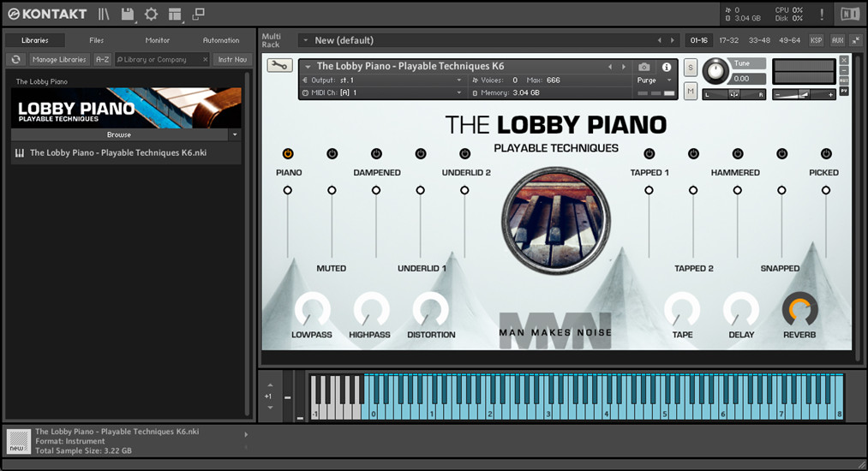The height and width of the screenshot is (471, 868).
Task: Click the NI logo icon
Action: tap(850, 14)
